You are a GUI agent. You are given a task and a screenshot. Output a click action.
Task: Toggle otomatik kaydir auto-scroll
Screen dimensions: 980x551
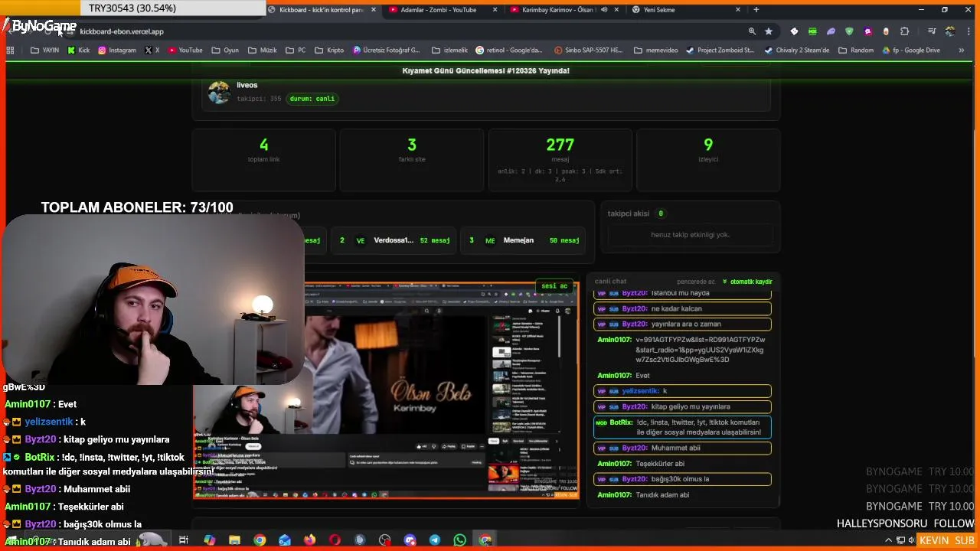pos(747,282)
